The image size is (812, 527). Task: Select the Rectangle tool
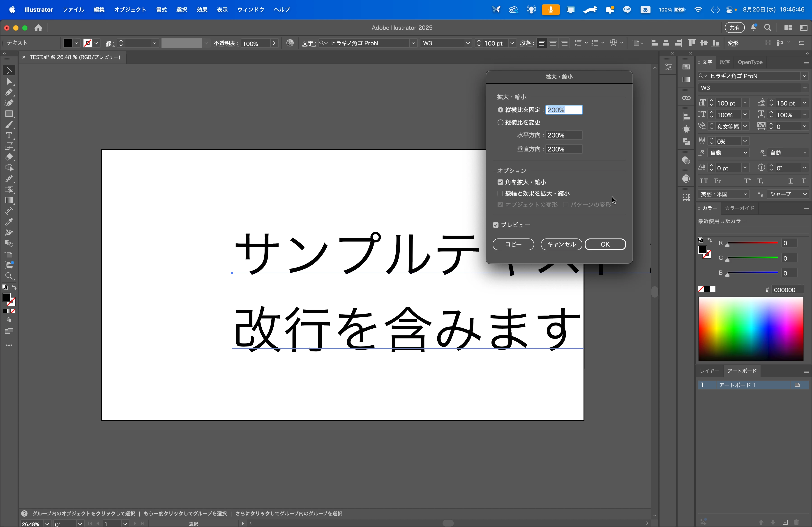pyautogui.click(x=9, y=114)
